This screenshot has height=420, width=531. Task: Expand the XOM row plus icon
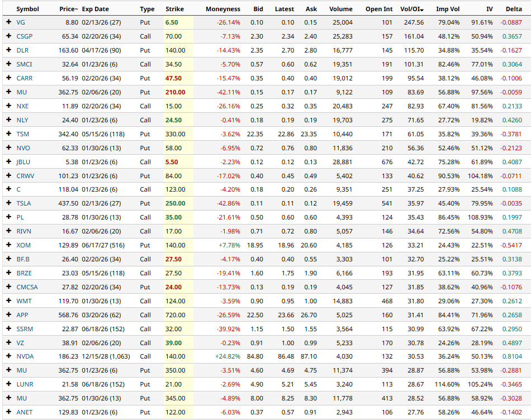(x=9, y=245)
